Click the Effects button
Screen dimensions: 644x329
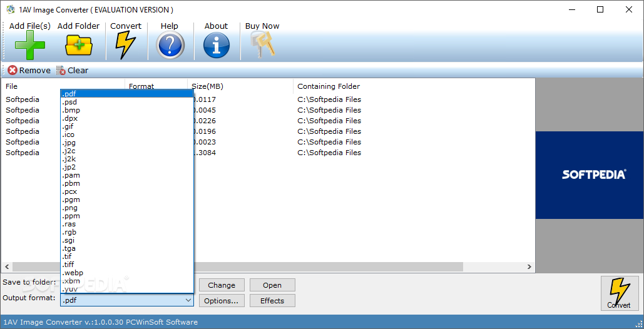click(x=272, y=301)
